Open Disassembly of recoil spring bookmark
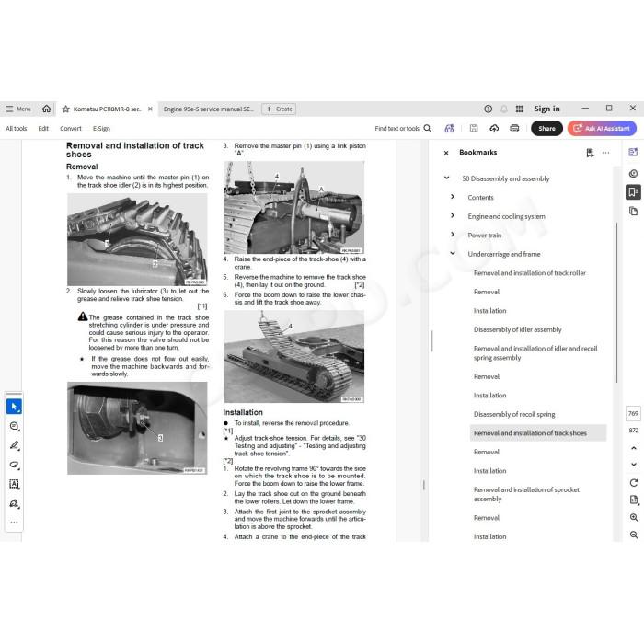The image size is (644, 644). click(x=514, y=414)
